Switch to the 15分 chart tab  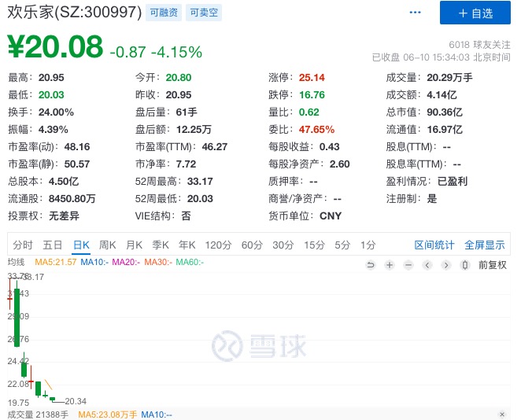(314, 245)
